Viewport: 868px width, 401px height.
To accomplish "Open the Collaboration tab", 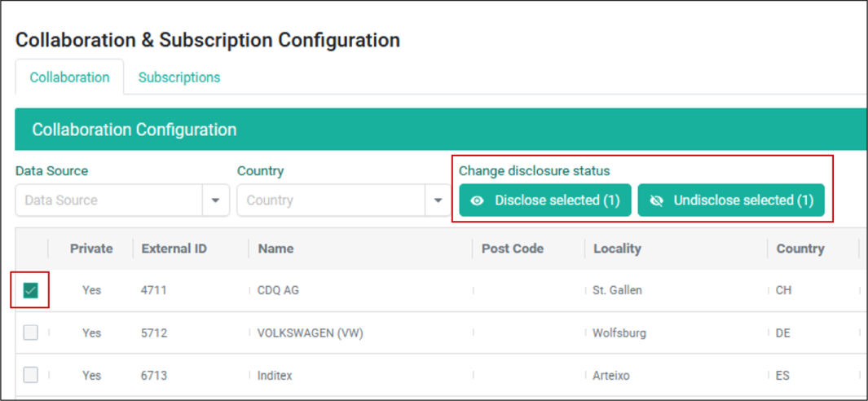I will (70, 77).
